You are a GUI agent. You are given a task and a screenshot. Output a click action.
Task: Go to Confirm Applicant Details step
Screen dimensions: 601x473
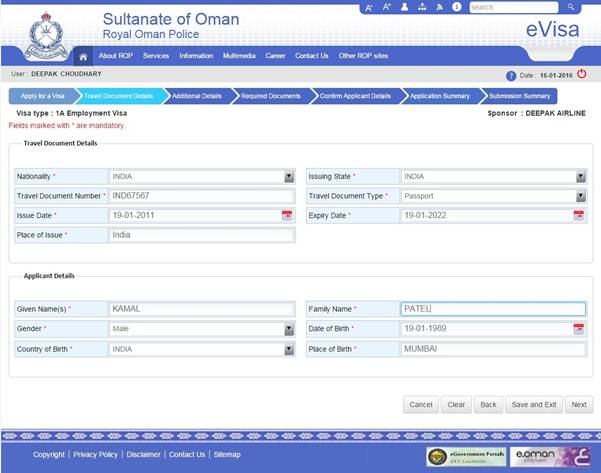355,96
